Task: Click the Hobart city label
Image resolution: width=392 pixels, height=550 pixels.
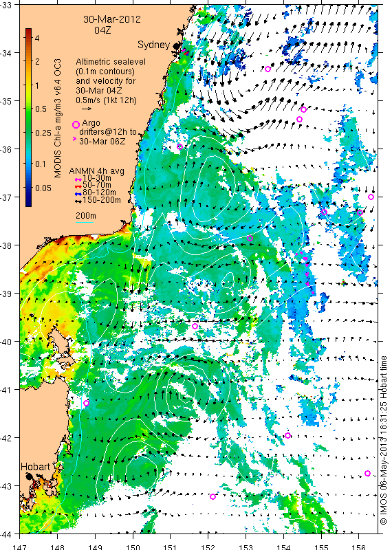Action: click(36, 467)
